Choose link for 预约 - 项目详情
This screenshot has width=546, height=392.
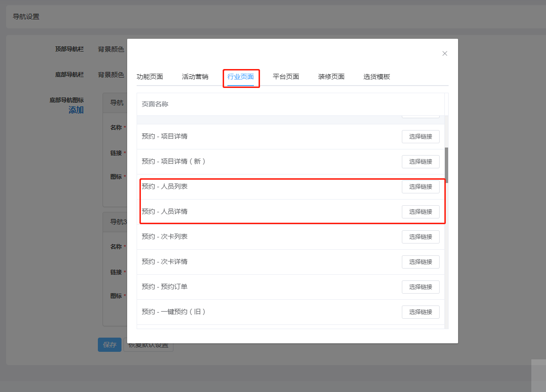tap(421, 137)
